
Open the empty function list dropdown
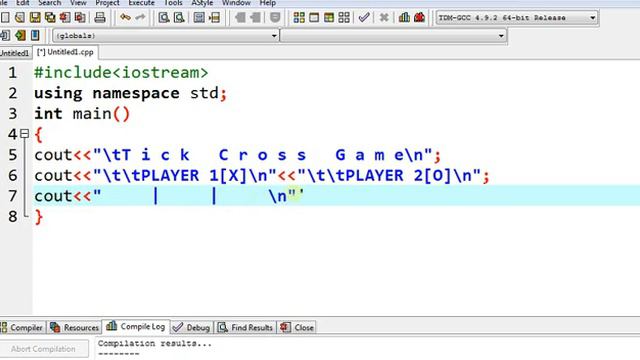click(393, 36)
